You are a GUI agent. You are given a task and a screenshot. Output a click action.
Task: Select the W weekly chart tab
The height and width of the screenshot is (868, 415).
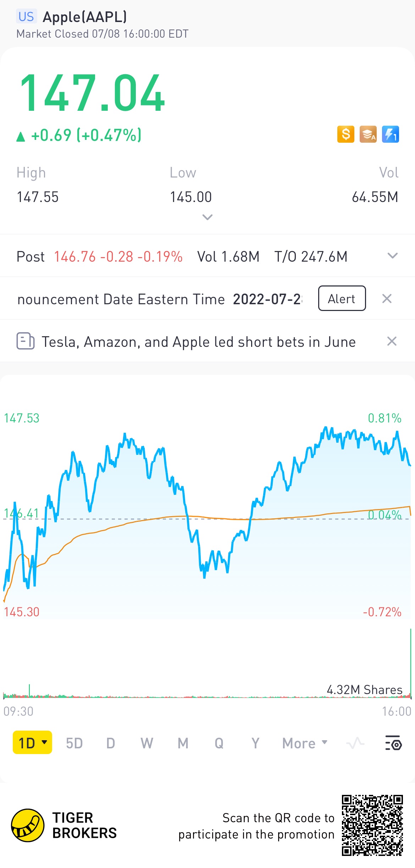(147, 743)
